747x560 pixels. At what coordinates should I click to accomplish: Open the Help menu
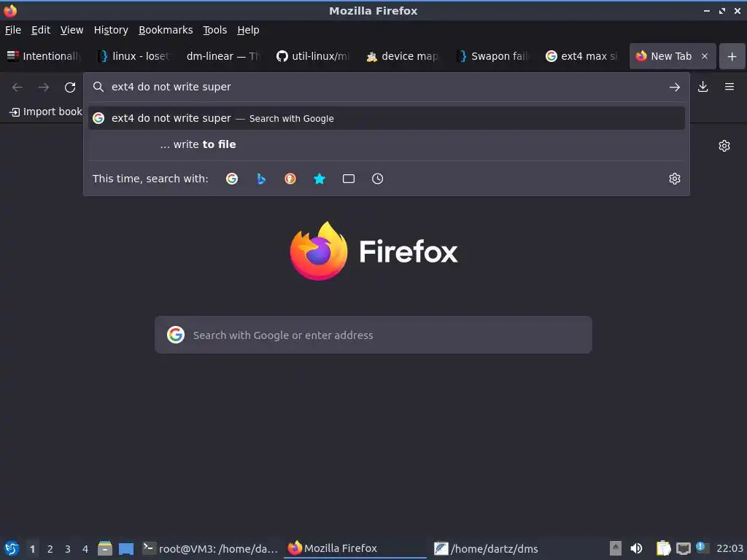tap(248, 30)
